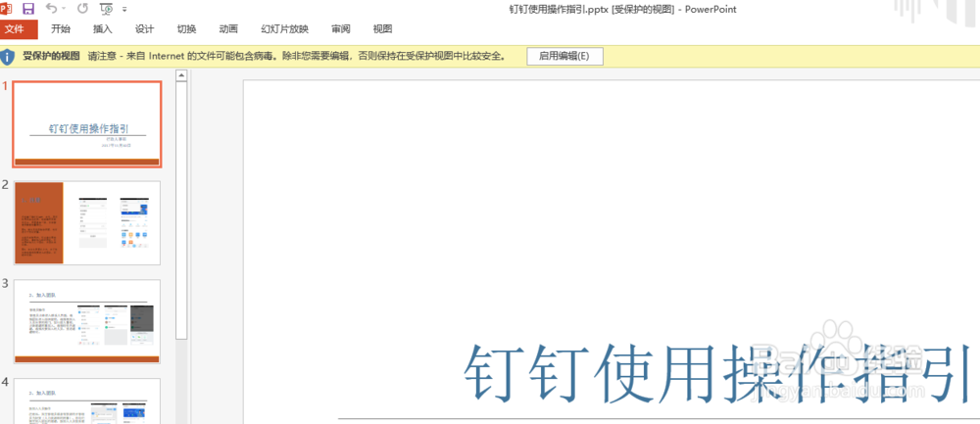Click the 受保护的视图 label
Image resolution: width=980 pixels, height=424 pixels.
[x=51, y=56]
